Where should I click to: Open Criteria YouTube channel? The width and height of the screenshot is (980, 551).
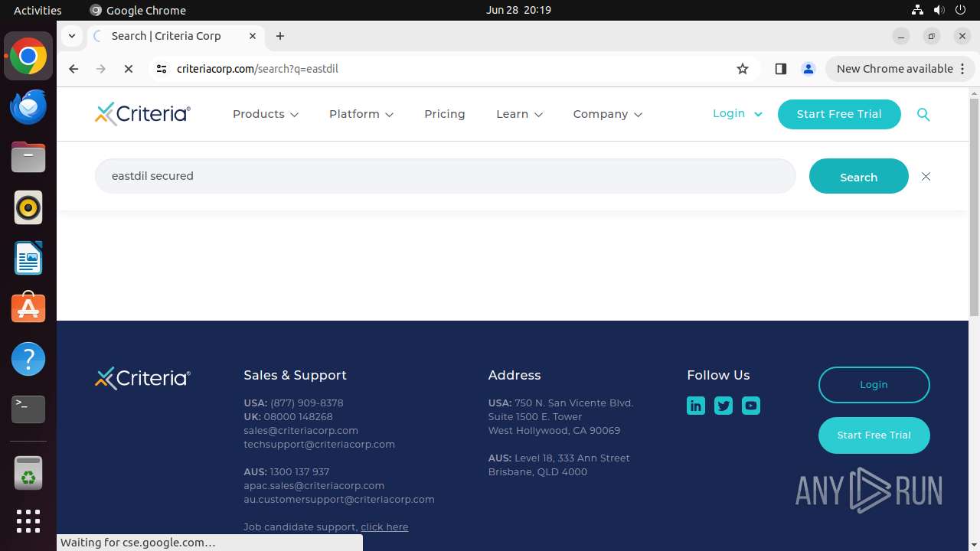tap(751, 406)
